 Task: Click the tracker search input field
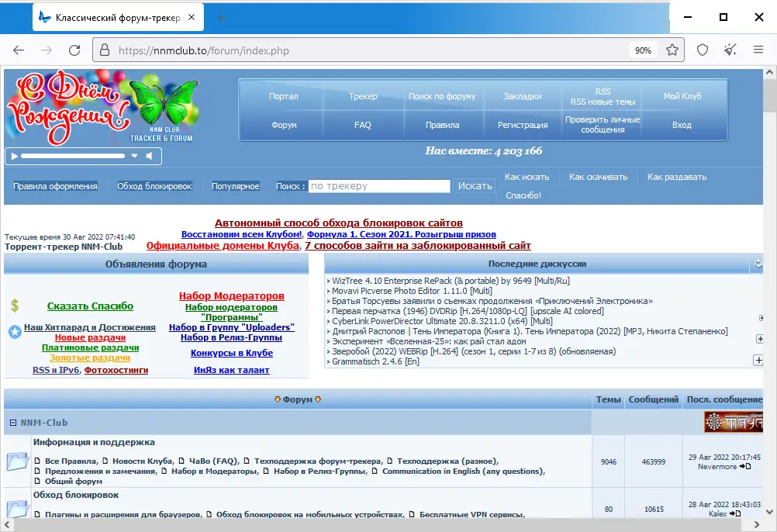pos(379,186)
